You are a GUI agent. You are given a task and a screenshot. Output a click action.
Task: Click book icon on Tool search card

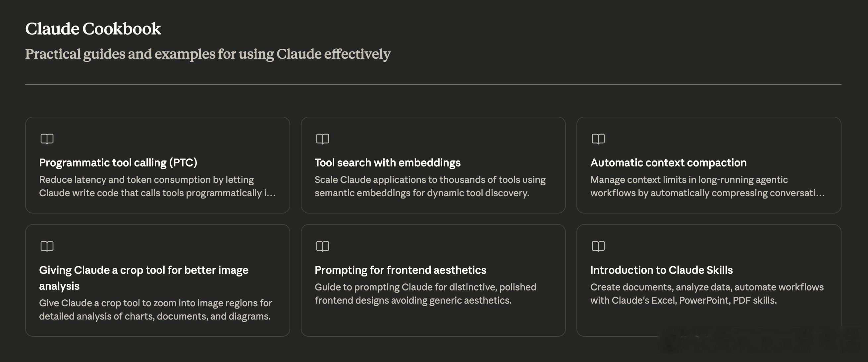coord(322,139)
